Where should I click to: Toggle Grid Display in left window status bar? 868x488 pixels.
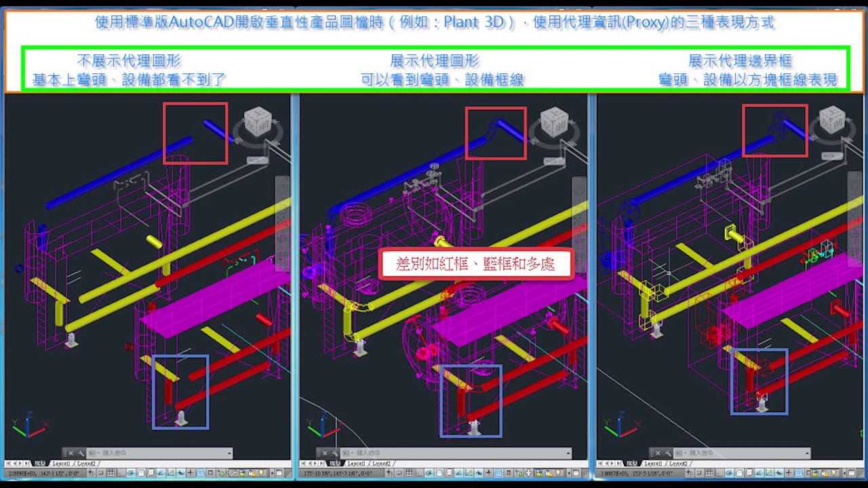(111, 473)
